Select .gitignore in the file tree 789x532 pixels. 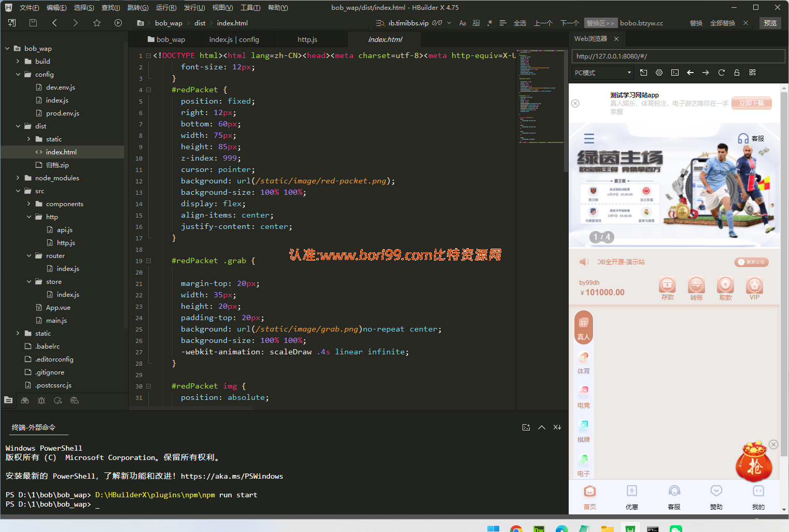pos(50,372)
